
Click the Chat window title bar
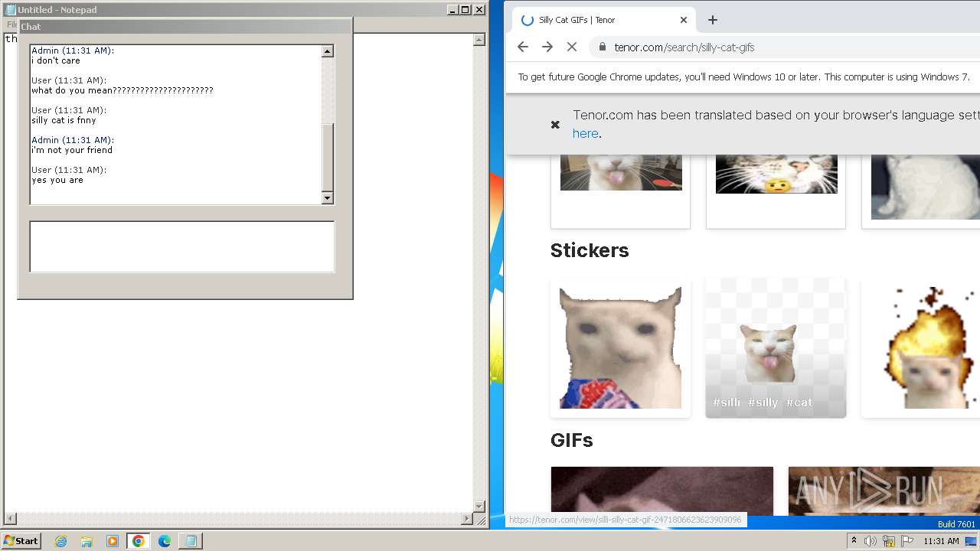[185, 26]
